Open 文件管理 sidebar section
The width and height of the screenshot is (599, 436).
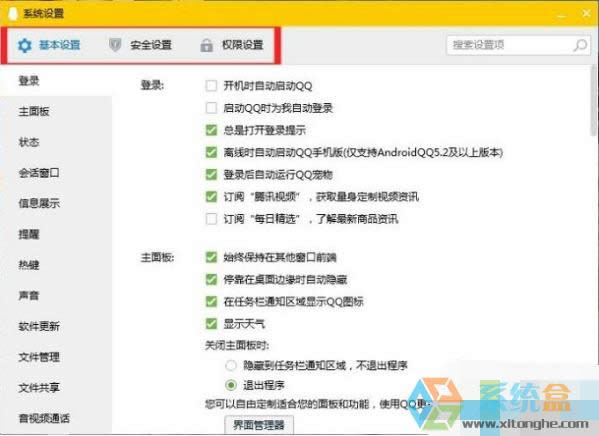point(39,357)
